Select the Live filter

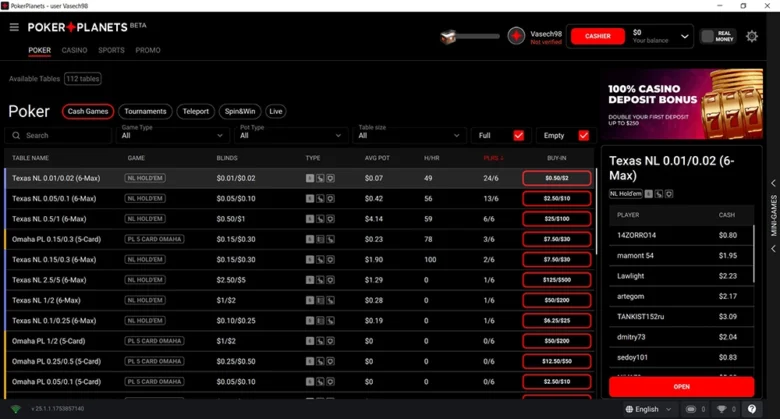[x=276, y=111]
